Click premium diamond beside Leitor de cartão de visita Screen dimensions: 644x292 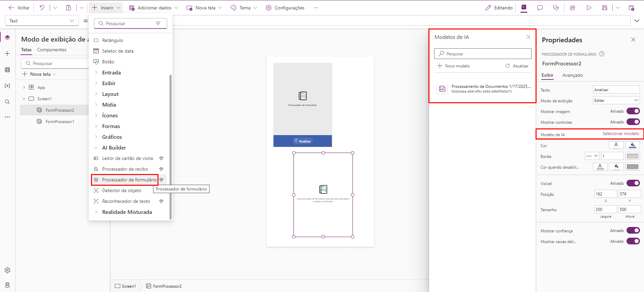[x=161, y=158]
